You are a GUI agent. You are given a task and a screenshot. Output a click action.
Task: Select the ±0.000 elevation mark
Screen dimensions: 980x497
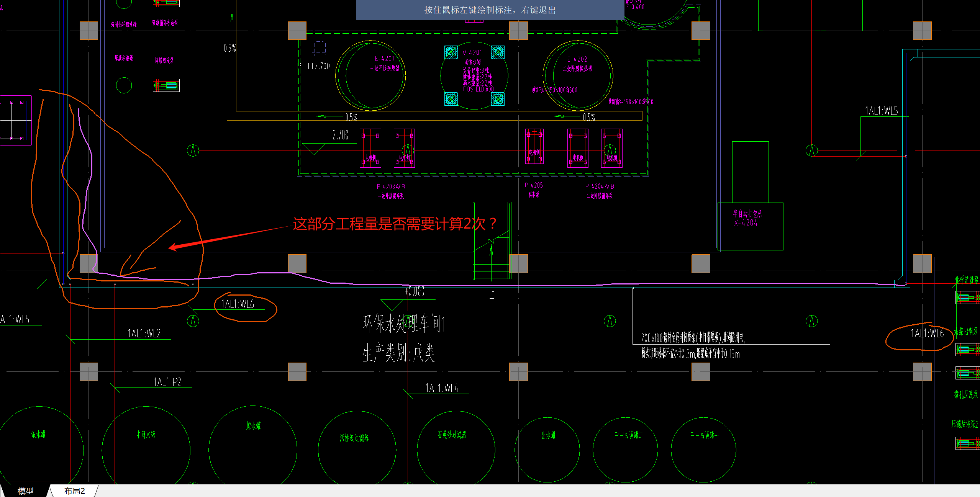pyautogui.click(x=415, y=291)
